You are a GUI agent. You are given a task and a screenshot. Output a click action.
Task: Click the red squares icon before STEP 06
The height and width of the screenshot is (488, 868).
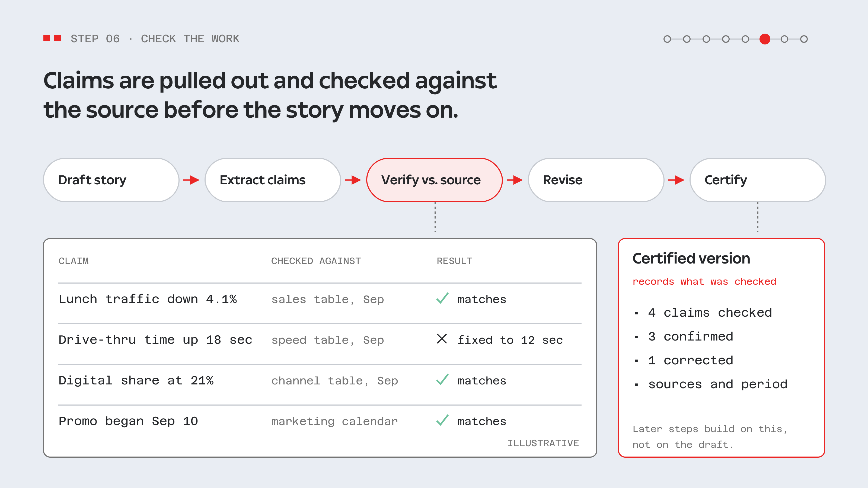(52, 38)
